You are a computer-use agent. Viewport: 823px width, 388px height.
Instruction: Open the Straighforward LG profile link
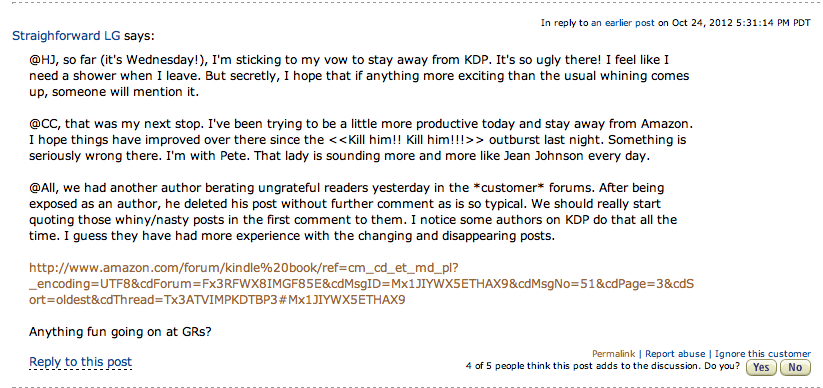67,36
